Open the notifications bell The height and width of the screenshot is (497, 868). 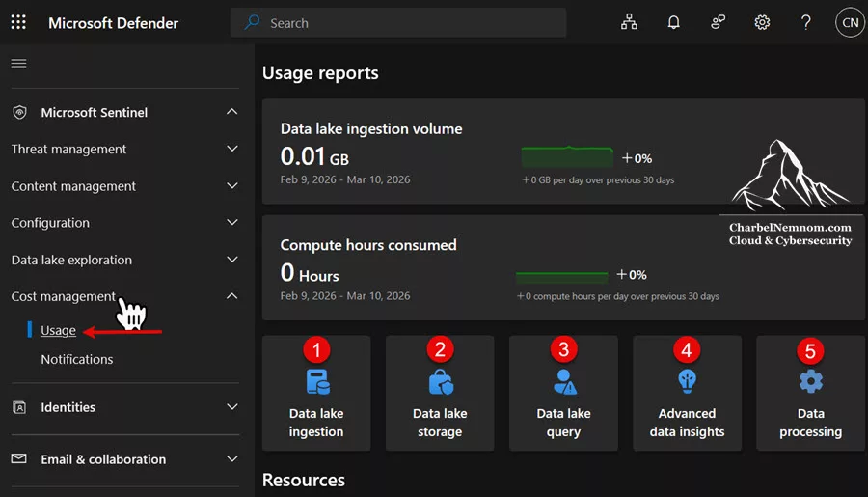click(674, 22)
